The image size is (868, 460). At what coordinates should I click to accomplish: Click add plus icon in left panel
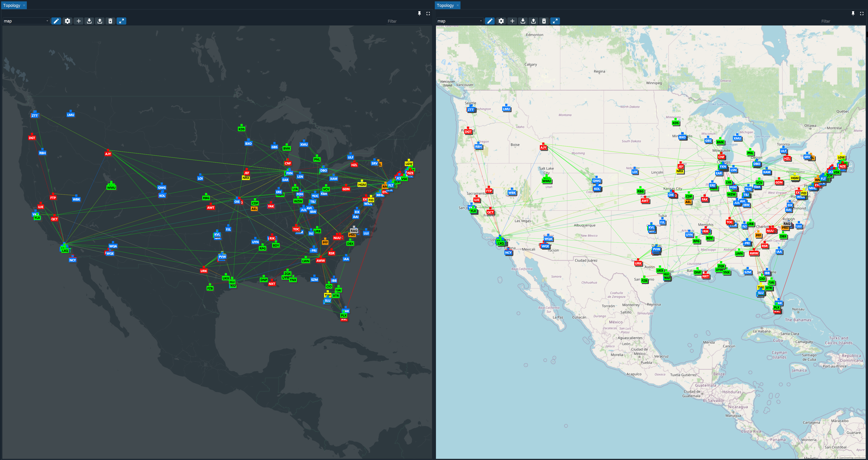pos(79,21)
